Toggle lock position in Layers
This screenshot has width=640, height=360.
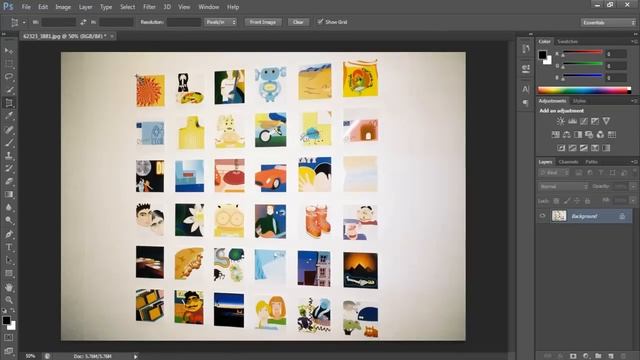577,201
